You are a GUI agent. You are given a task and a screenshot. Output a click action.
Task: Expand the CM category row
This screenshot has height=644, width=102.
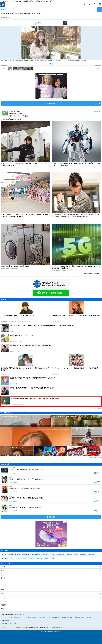click(x=51, y=582)
